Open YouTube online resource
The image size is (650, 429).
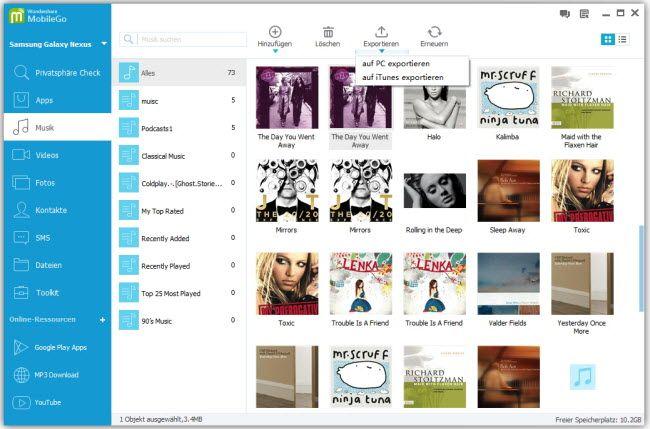(x=57, y=402)
